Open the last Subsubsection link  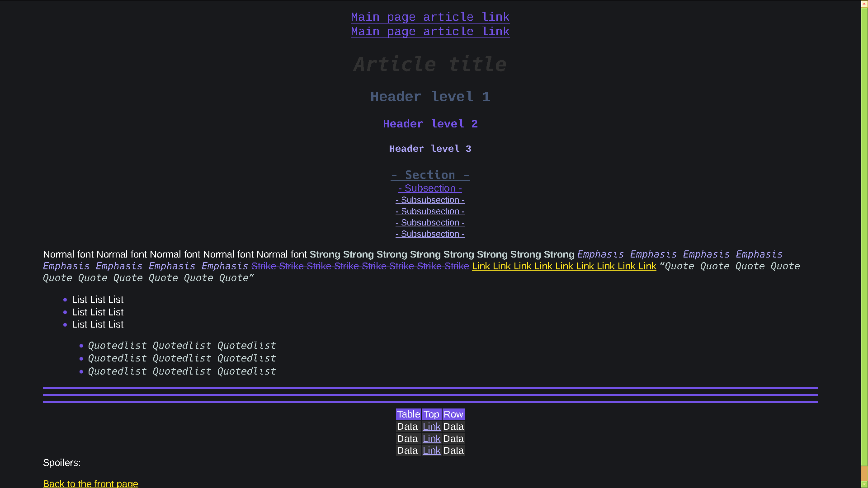tap(430, 234)
